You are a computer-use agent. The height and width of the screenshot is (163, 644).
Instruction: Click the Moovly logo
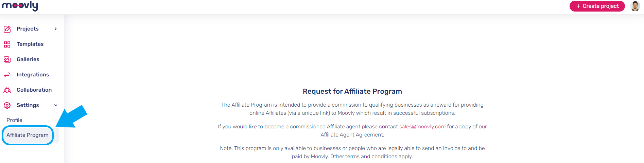click(20, 6)
